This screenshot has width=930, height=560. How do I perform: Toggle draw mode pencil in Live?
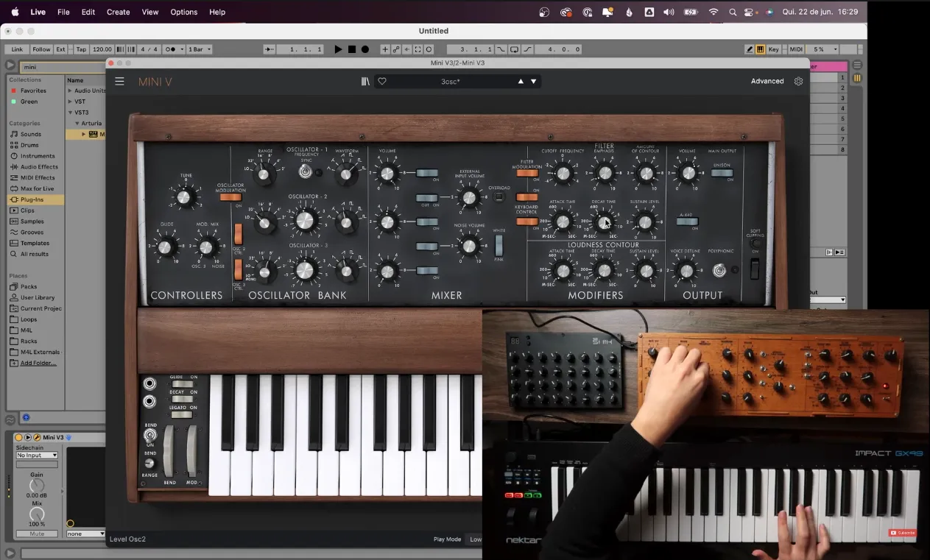(750, 49)
